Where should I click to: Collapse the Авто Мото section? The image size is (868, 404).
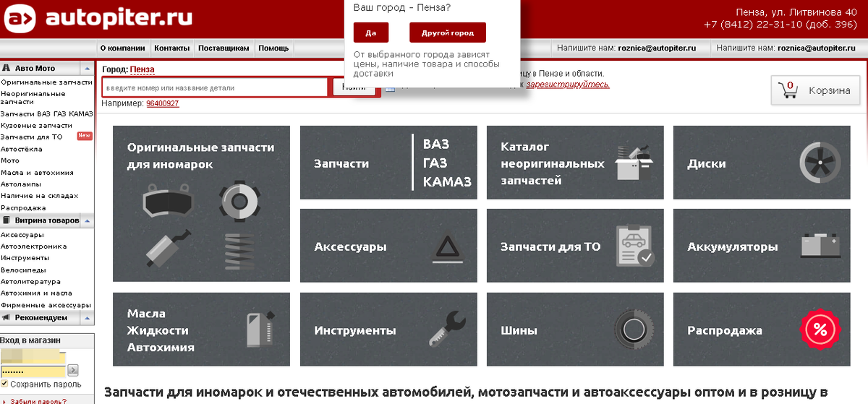87,69
